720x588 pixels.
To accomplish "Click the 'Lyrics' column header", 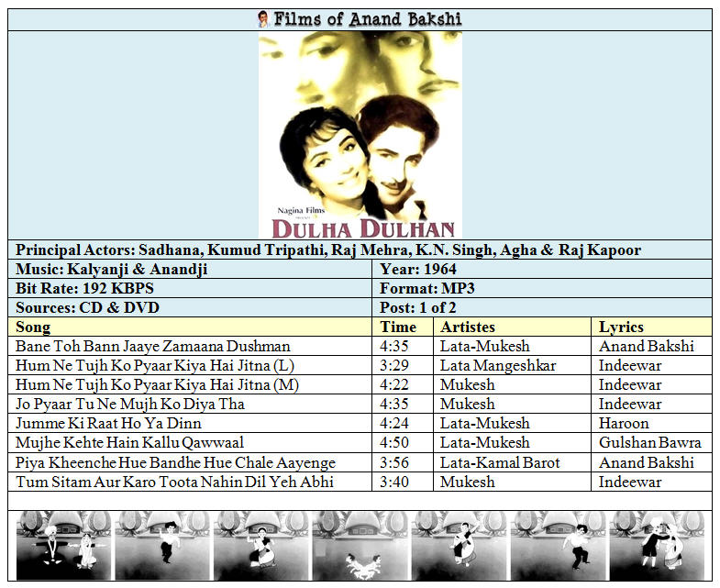I will [x=651, y=327].
